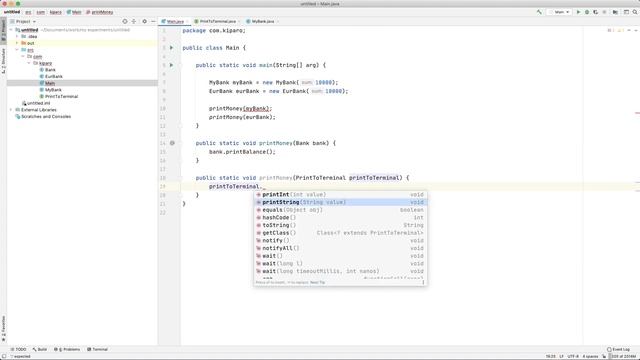Choose printInt(int value) from completion list

pyautogui.click(x=340, y=195)
